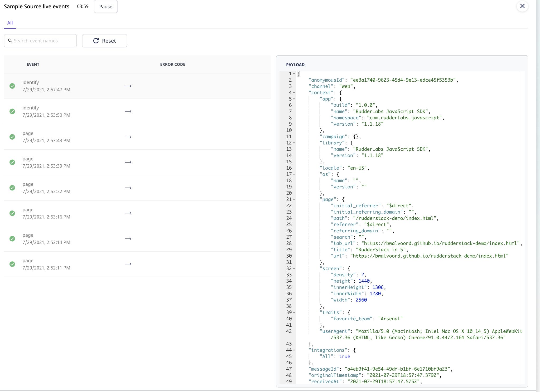Click arrow icon for page 2:53:43 PM event
This screenshot has height=392, width=540.
pos(128,137)
